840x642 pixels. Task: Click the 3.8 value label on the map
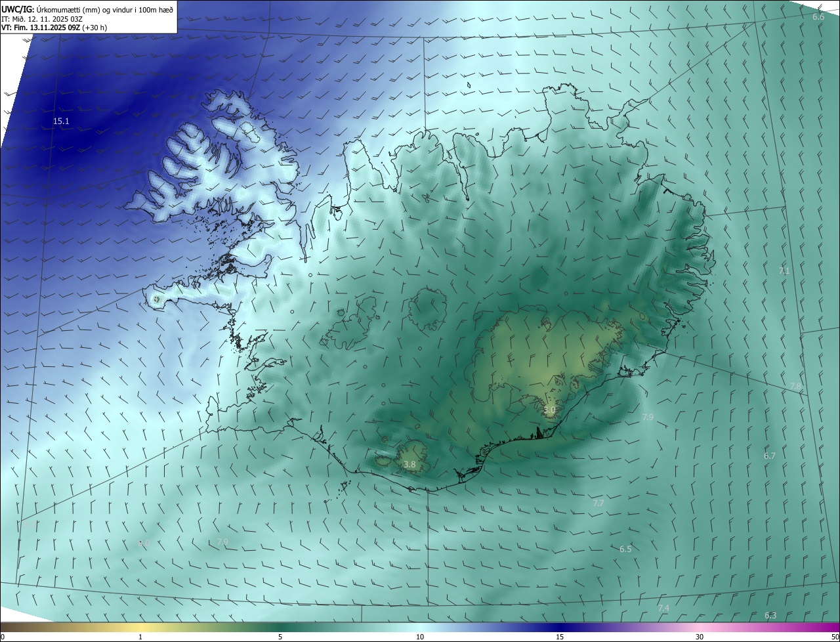pos(409,464)
